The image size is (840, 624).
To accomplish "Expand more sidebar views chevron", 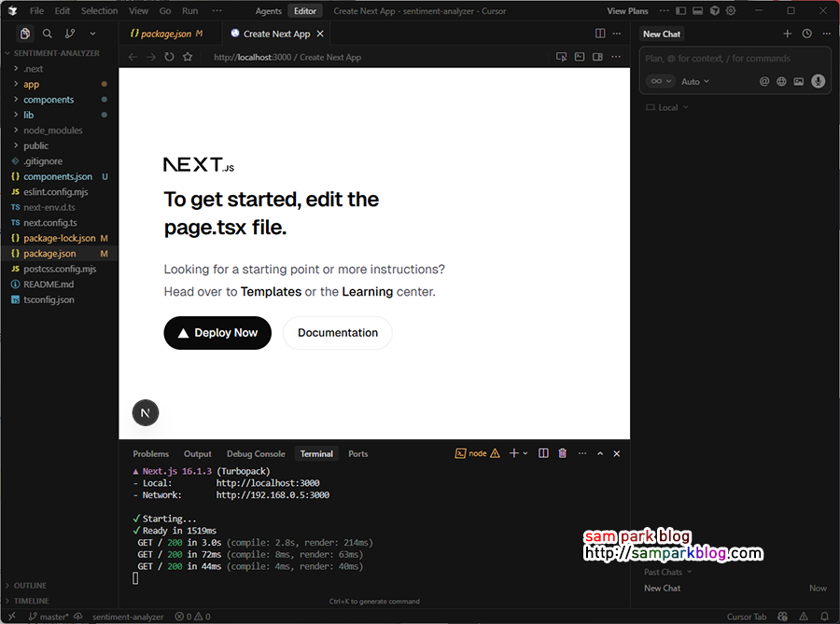I will (92, 34).
